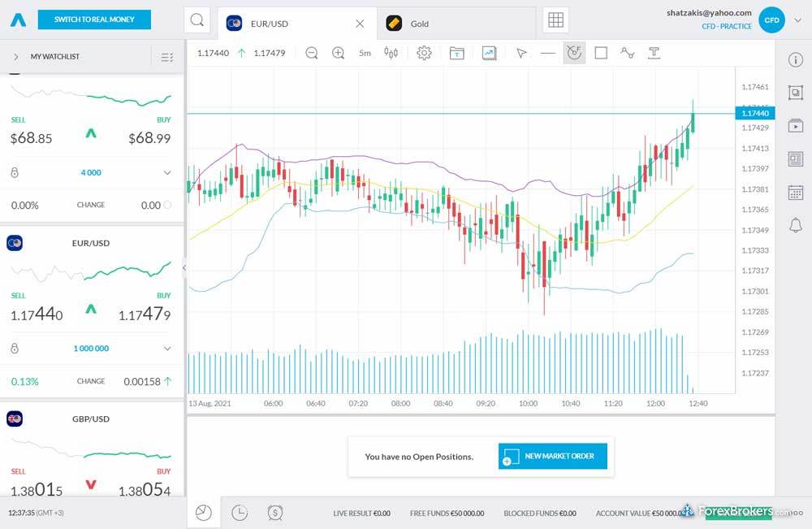Viewport: 812px width, 529px height.
Task: Open the 5m timeframe selector
Action: coord(365,53)
